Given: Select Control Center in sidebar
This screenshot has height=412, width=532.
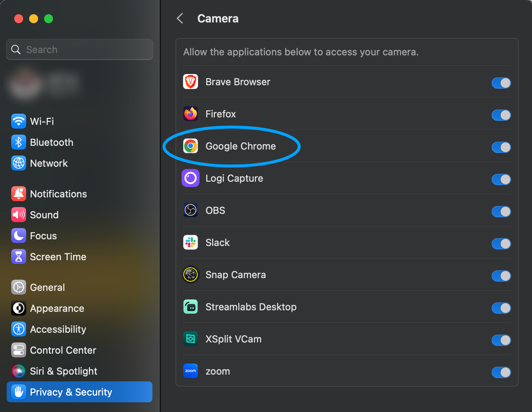Looking at the screenshot, I should (x=80, y=350).
